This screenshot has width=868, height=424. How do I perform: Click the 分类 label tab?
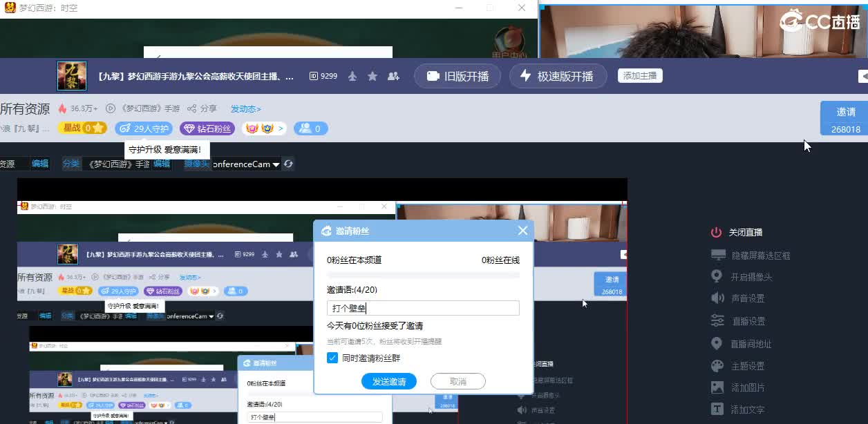coord(70,164)
